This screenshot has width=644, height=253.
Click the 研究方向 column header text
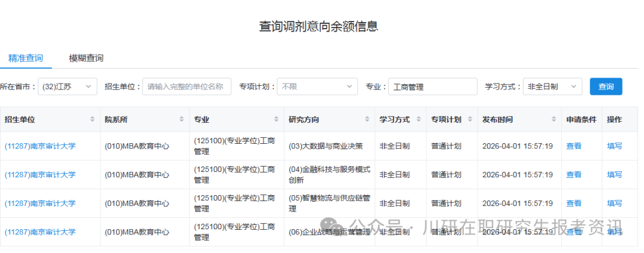pos(304,119)
